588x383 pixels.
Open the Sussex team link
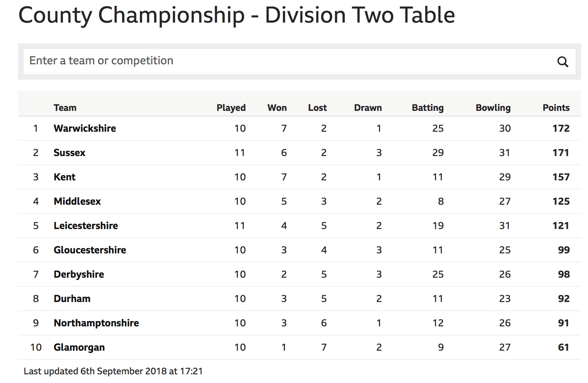(69, 153)
